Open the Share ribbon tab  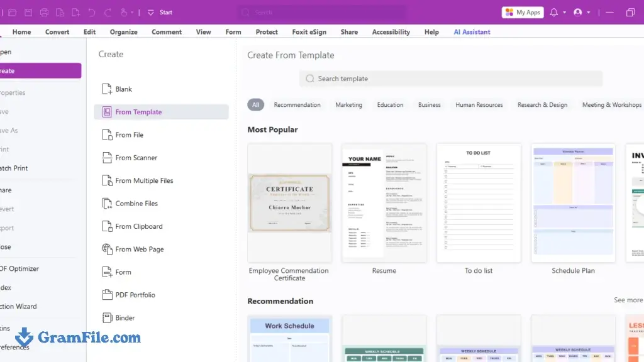(349, 32)
